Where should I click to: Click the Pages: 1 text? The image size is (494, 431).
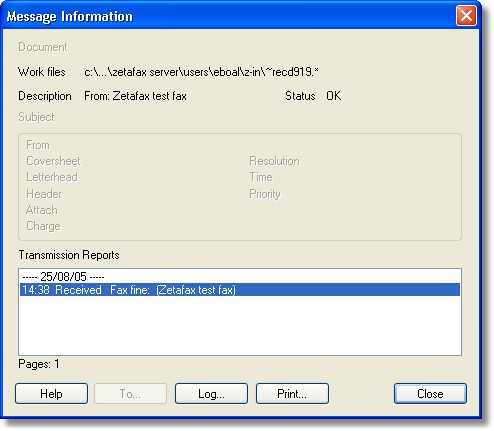click(39, 364)
